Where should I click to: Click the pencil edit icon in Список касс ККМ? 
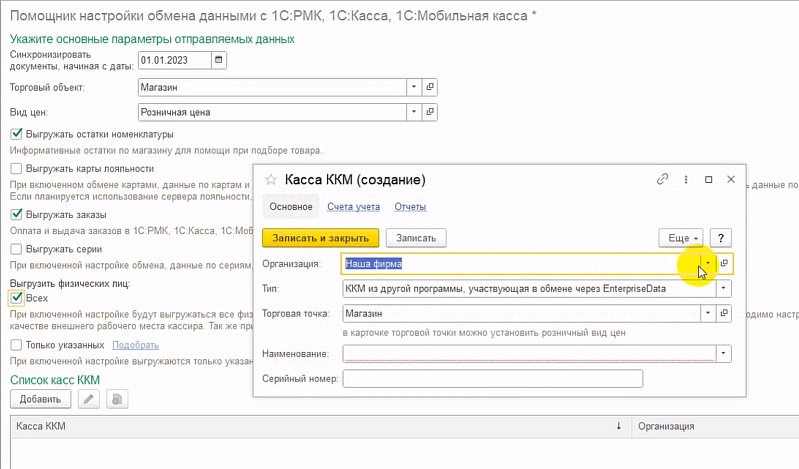point(89,399)
